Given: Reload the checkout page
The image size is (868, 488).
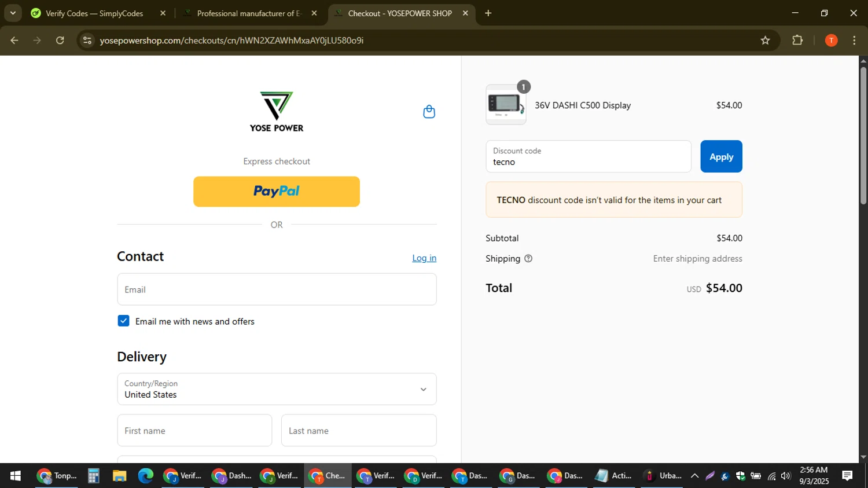Looking at the screenshot, I should coord(60,41).
